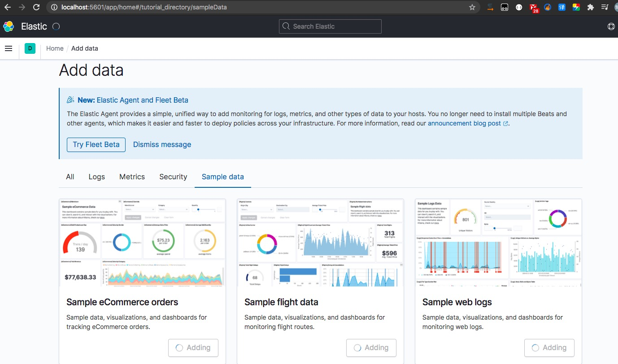Open the Kibana help lifebuoy menu
This screenshot has width=618, height=364.
point(611,26)
